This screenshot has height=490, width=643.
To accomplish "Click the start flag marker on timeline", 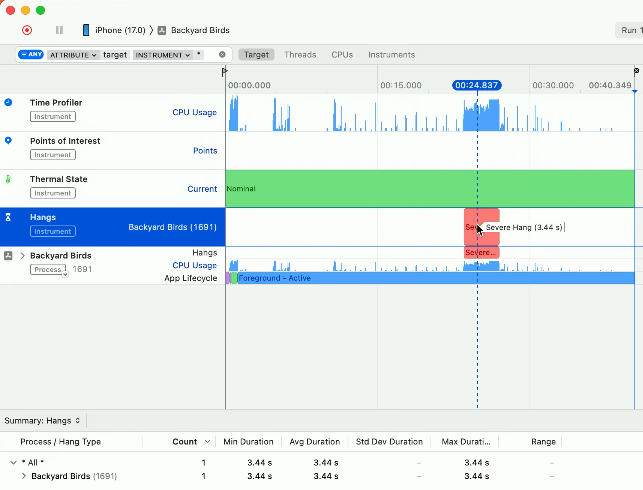I will pyautogui.click(x=224, y=72).
